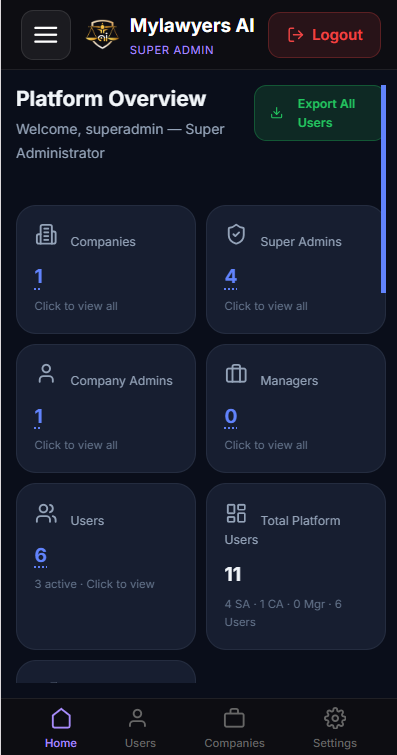The height and width of the screenshot is (755, 397).
Task: Click the Mylawyers AI scales logo
Action: 102,35
